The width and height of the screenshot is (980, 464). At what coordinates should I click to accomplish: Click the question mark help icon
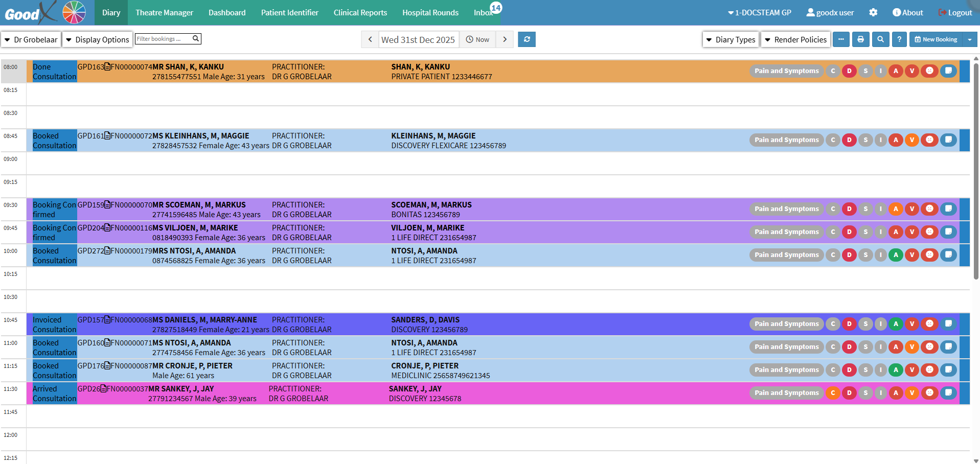tap(899, 39)
